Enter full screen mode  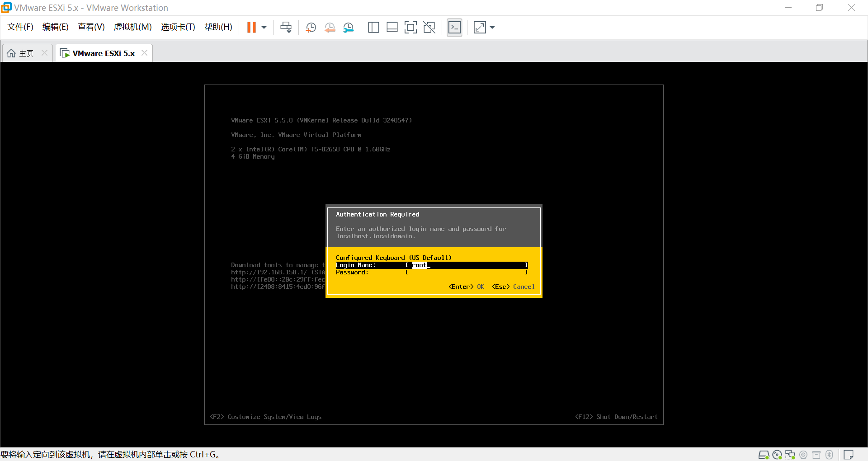tap(410, 27)
